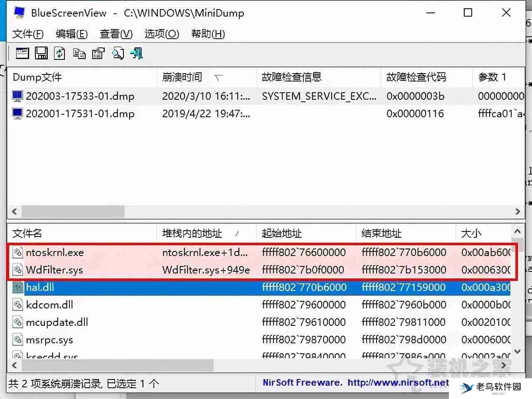532x399 pixels.
Task: Open the 文件(F) menu
Action: pyautogui.click(x=28, y=34)
